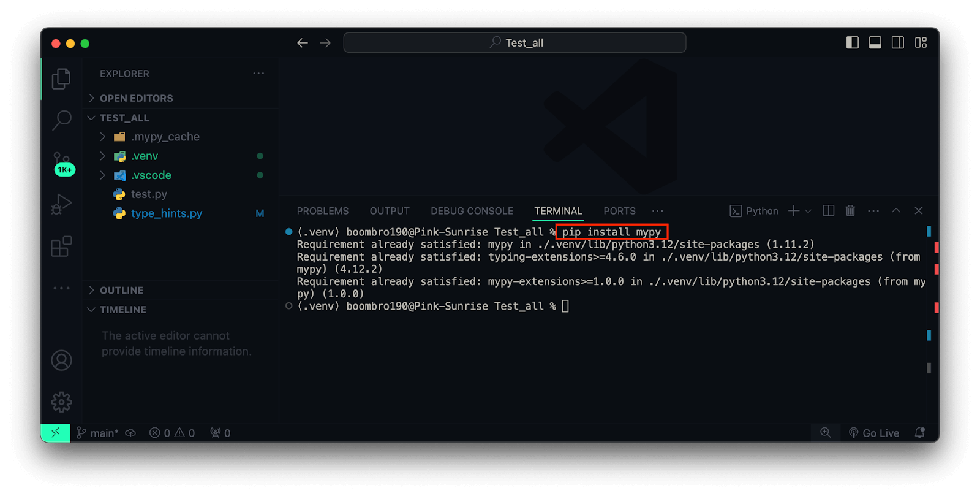Click the modified M badge on type_hints.py
Viewport: 980px width, 496px height.
pyautogui.click(x=260, y=213)
